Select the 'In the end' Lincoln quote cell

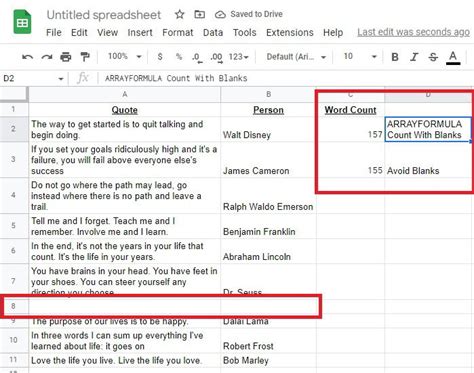(x=124, y=251)
